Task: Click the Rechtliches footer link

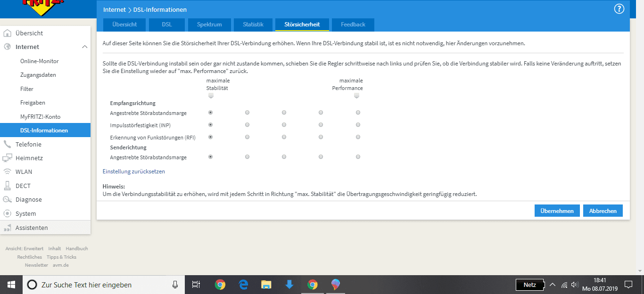Action: 30,257
